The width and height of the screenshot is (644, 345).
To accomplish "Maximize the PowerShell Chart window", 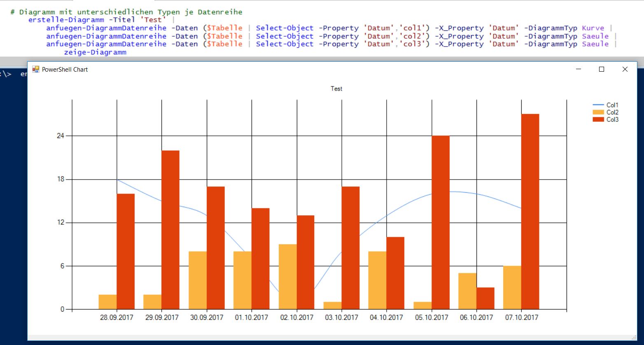I will (601, 69).
